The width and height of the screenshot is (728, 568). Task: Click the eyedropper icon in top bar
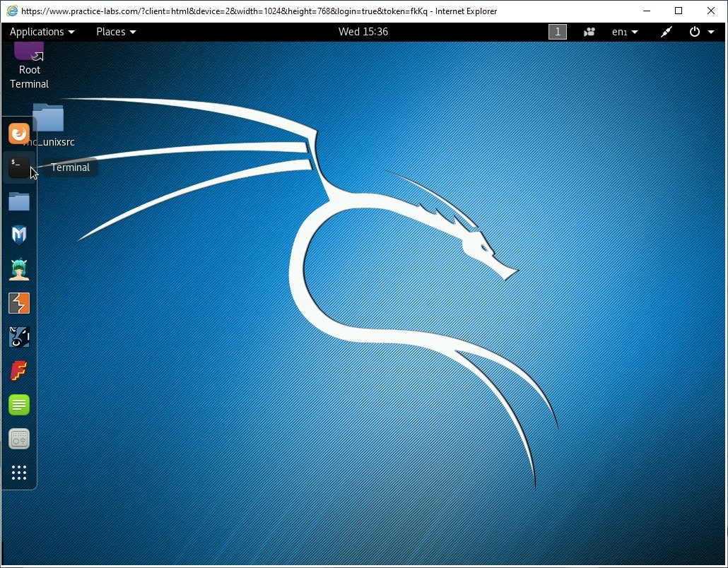click(x=667, y=32)
